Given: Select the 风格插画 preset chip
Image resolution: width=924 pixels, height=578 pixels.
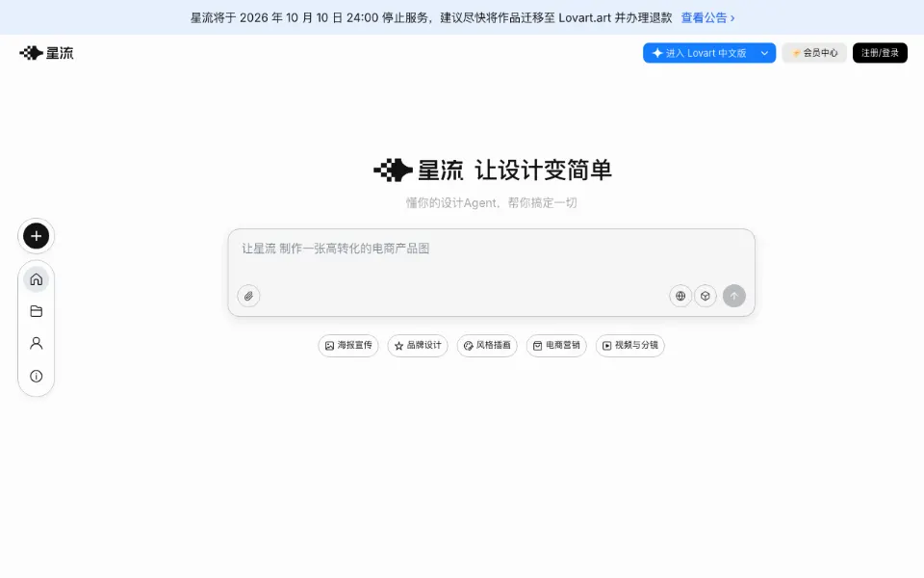Looking at the screenshot, I should pos(487,346).
